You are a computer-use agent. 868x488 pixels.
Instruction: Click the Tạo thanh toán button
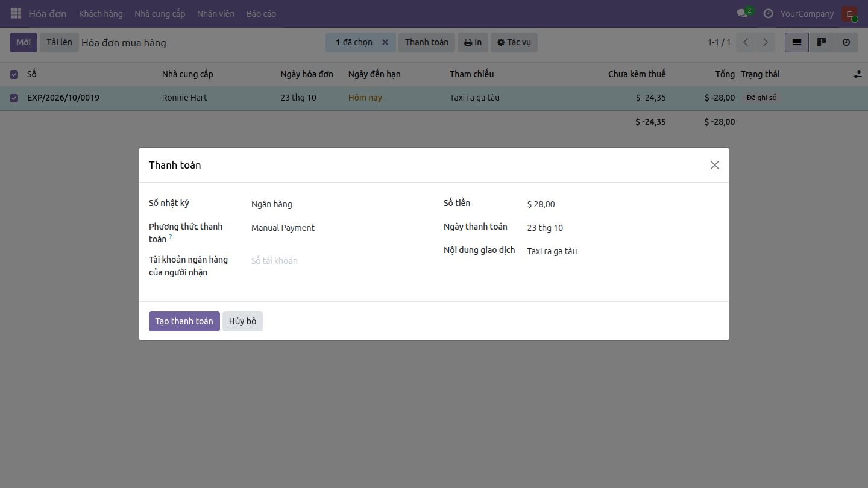[184, 321]
